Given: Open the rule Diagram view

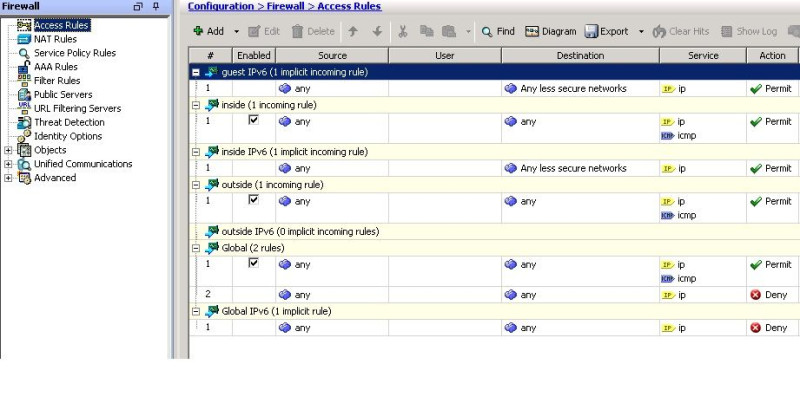Looking at the screenshot, I should pos(551,31).
